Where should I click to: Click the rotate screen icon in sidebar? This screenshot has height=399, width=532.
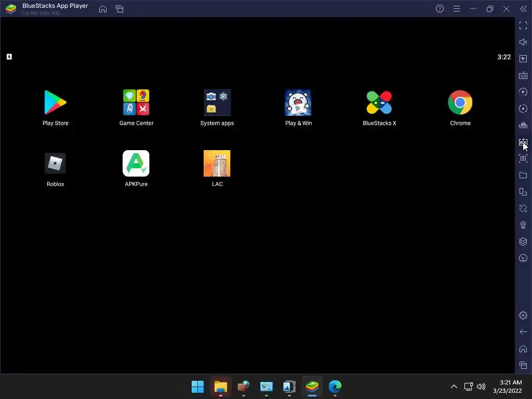523,192
